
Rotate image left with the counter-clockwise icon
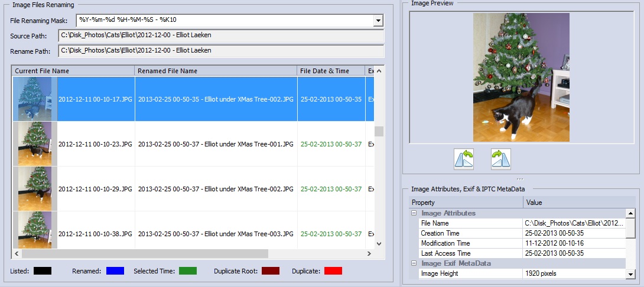(x=464, y=159)
